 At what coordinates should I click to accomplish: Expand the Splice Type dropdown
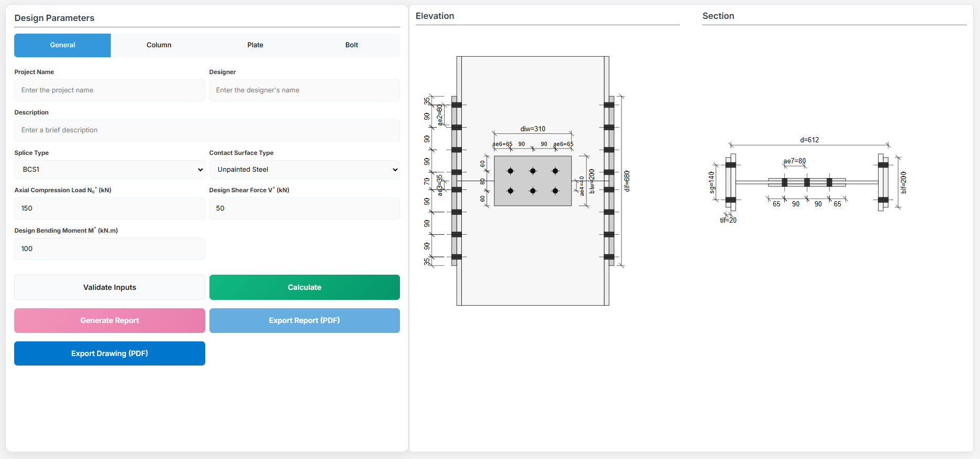tap(109, 170)
